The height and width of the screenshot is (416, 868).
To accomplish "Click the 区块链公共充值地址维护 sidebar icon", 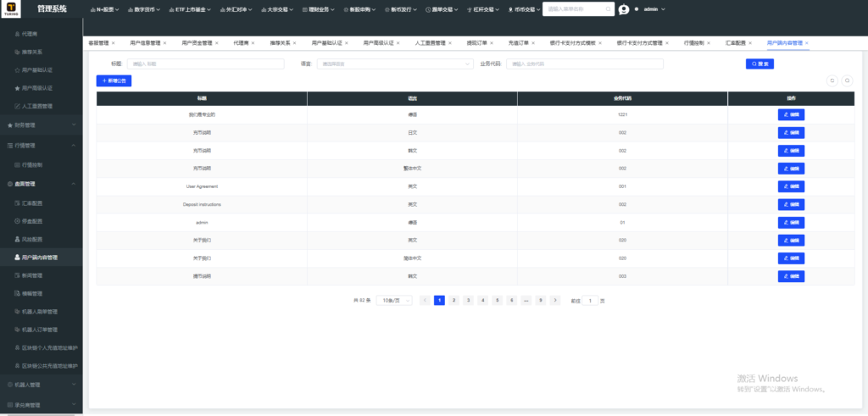I will tap(17, 366).
